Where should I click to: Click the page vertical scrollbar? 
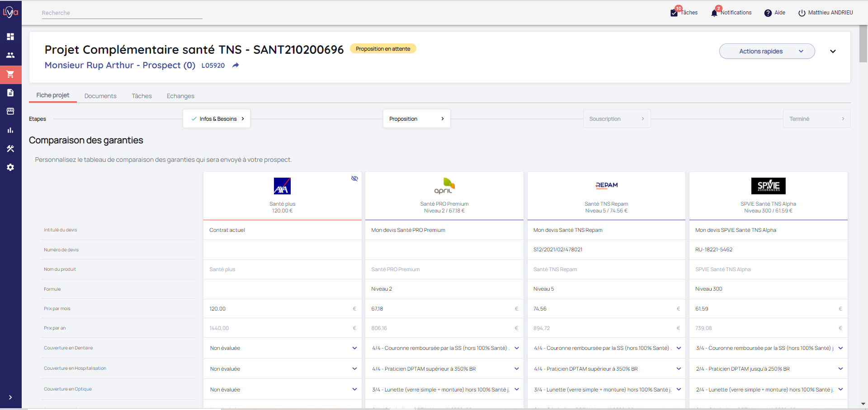coord(863,45)
